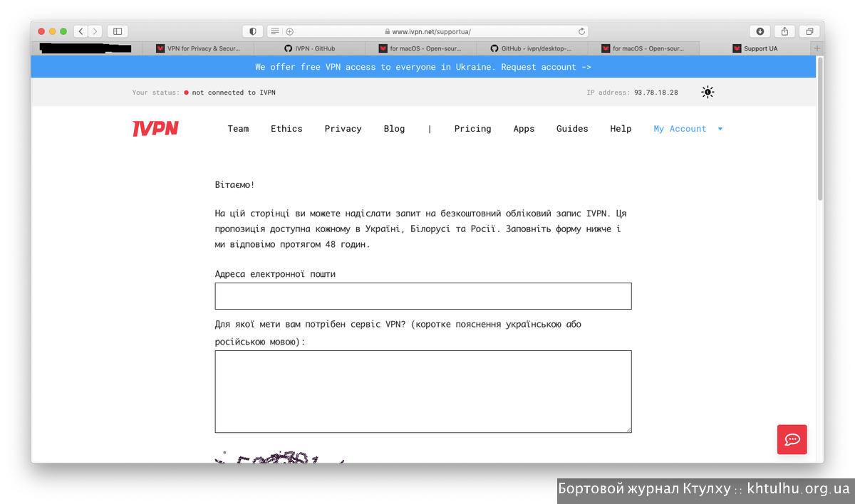Switch to the GitHub - ivpn/desktop tab
Screen dimensions: 855x504
[533, 48]
